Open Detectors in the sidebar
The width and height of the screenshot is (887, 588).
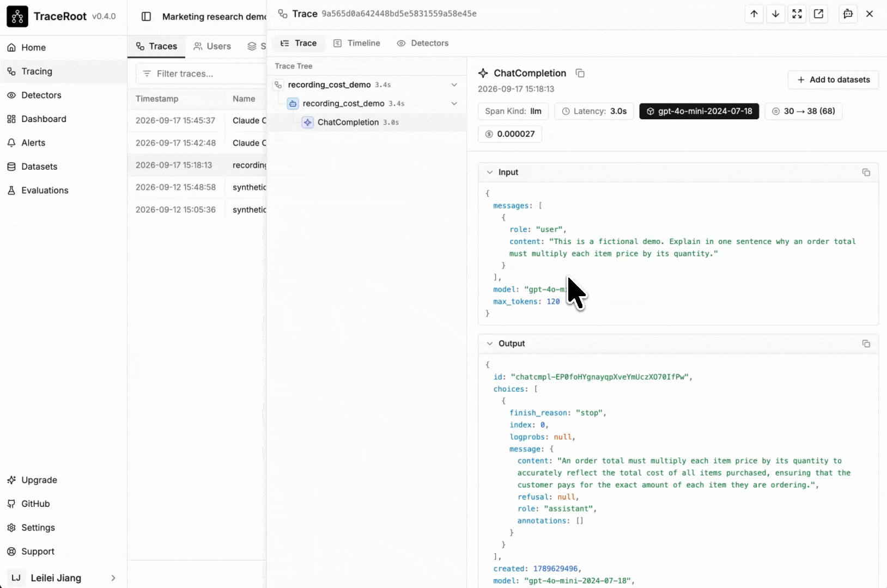click(x=63, y=95)
